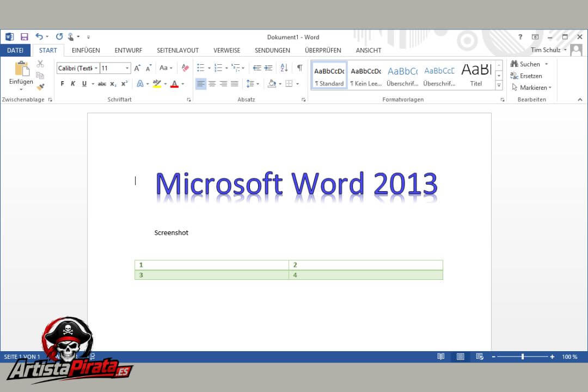Increase paragraph indent
The height and width of the screenshot is (392, 588).
(268, 68)
